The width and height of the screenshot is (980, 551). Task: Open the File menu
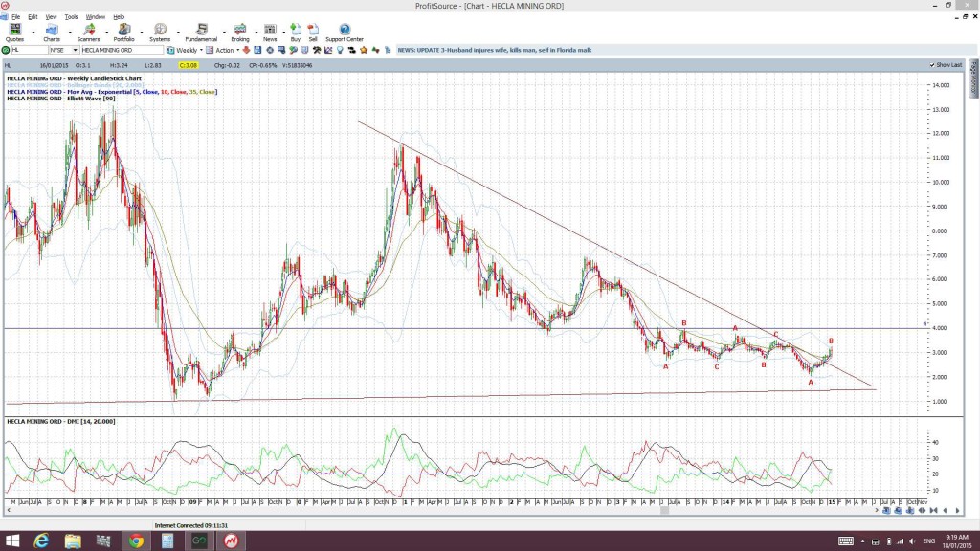pyautogui.click(x=15, y=17)
